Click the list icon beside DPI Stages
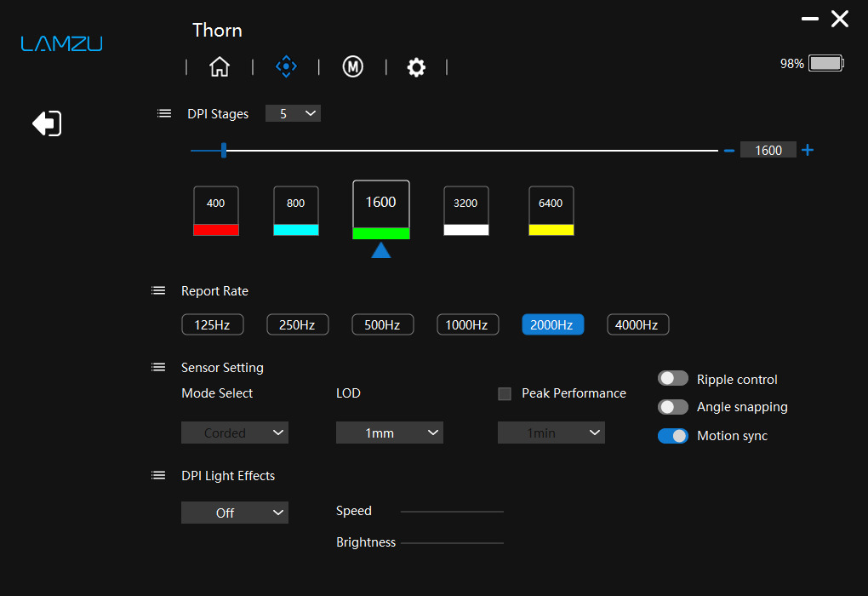Viewport: 868px width, 596px height. (x=164, y=113)
